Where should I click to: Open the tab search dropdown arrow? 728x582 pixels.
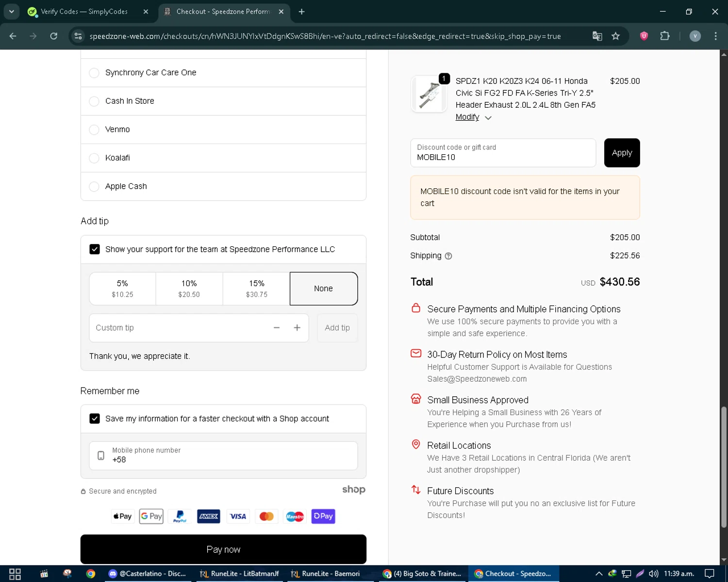coord(11,12)
